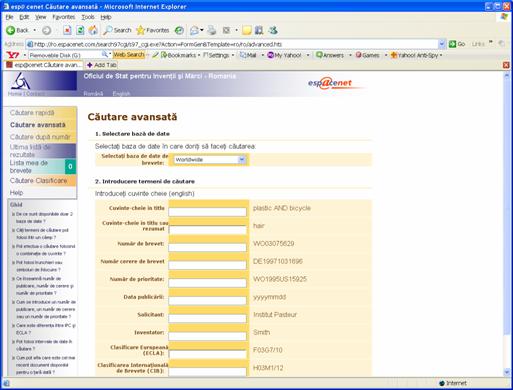513x390 pixels.
Task: Switch page language to English
Action: (x=121, y=94)
